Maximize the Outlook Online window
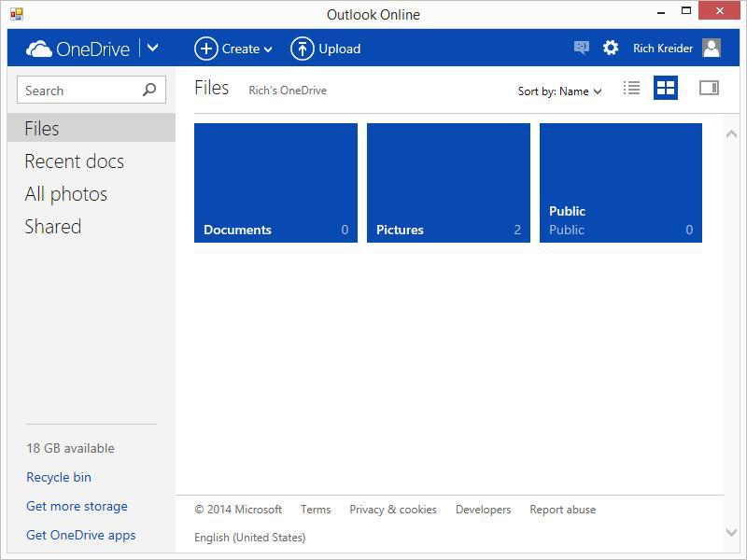This screenshot has height=560, width=747. pos(686,11)
